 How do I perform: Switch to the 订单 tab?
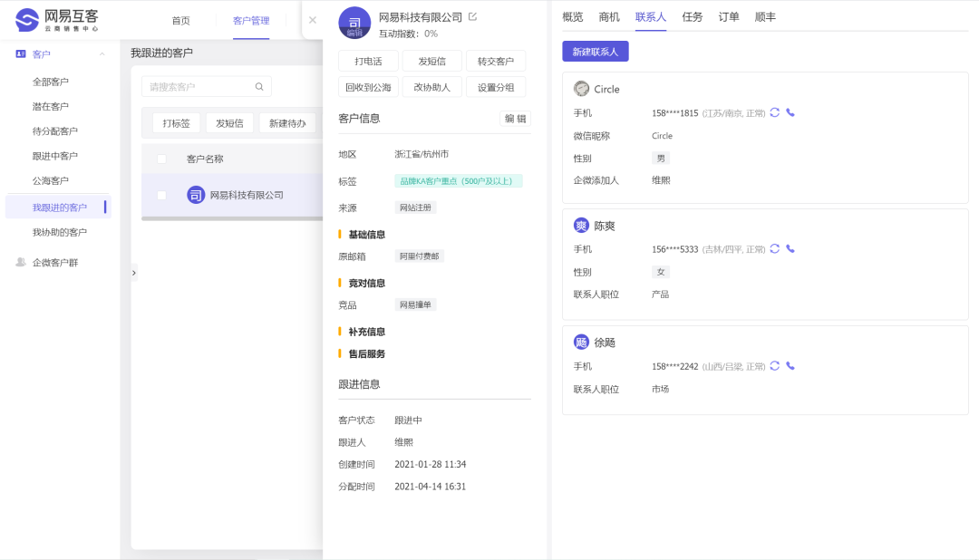(x=728, y=16)
